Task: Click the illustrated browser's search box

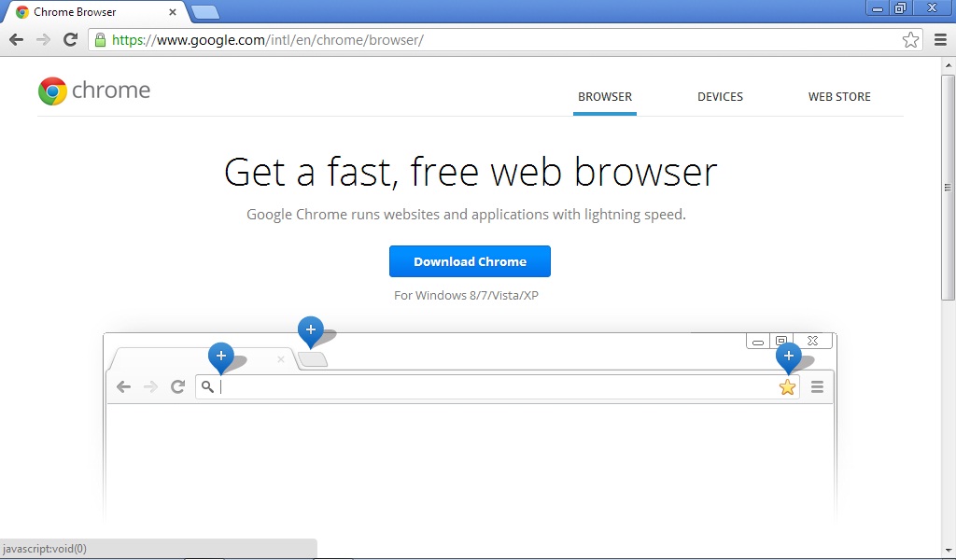Action: 497,387
